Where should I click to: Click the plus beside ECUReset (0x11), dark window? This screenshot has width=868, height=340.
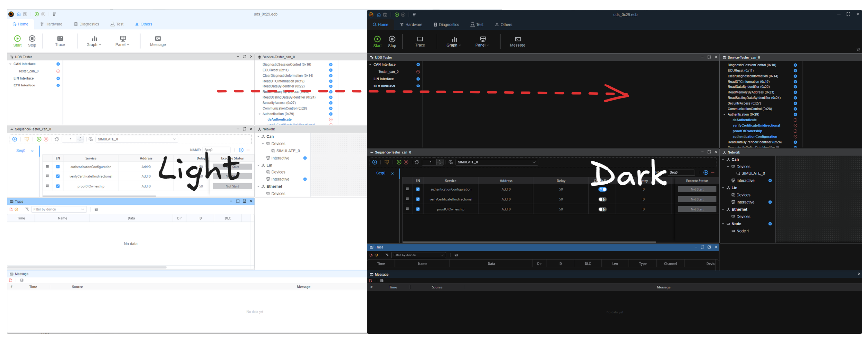795,71
